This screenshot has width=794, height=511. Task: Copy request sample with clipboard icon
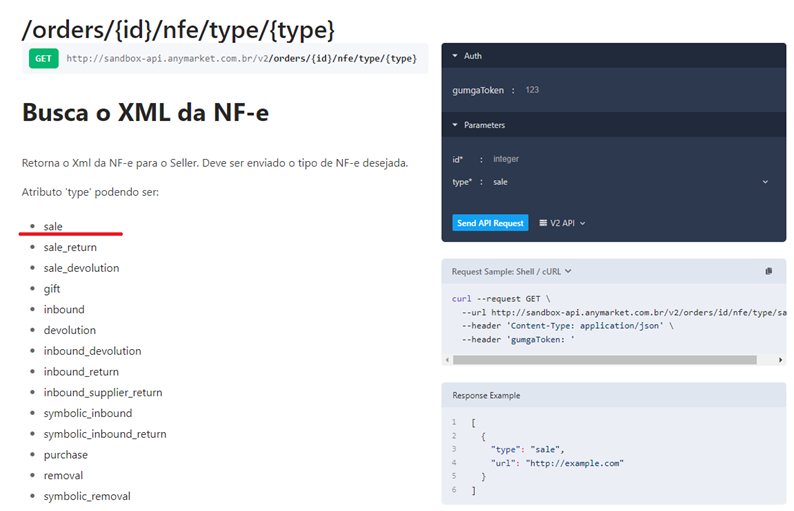click(768, 271)
